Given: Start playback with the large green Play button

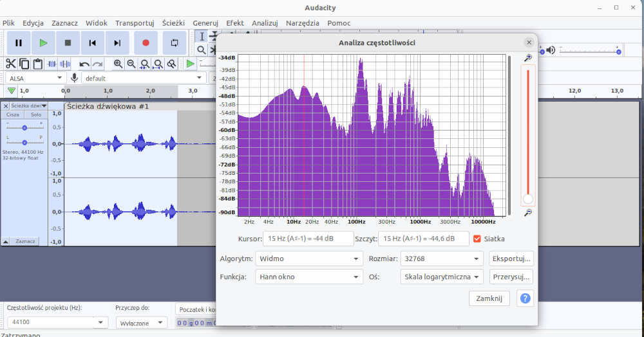Looking at the screenshot, I should pos(43,42).
